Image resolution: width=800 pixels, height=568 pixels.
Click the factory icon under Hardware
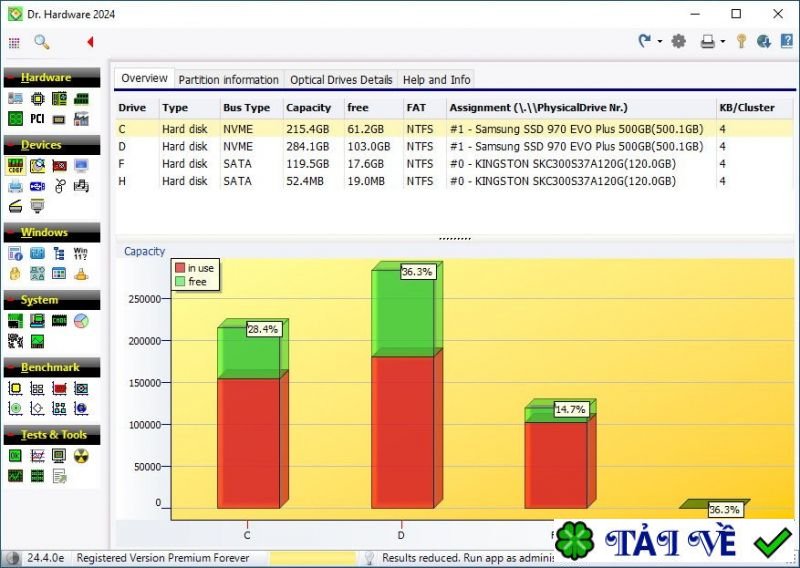[x=81, y=119]
